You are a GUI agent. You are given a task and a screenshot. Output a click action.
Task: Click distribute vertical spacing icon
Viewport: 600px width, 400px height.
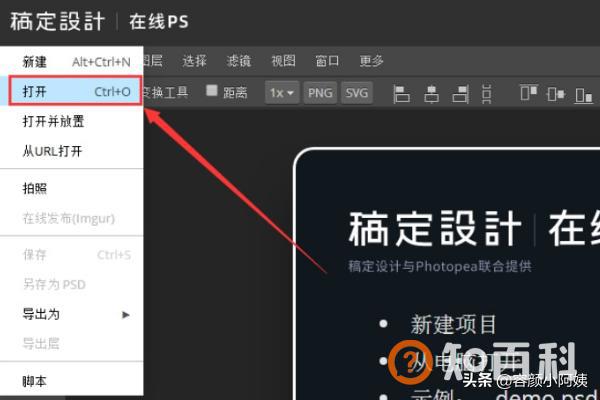coord(486,94)
